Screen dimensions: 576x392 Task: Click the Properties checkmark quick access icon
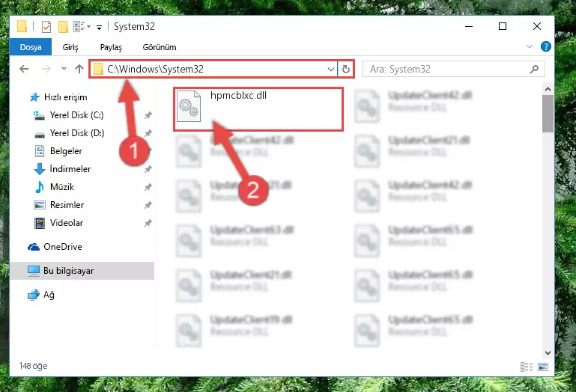(46, 27)
